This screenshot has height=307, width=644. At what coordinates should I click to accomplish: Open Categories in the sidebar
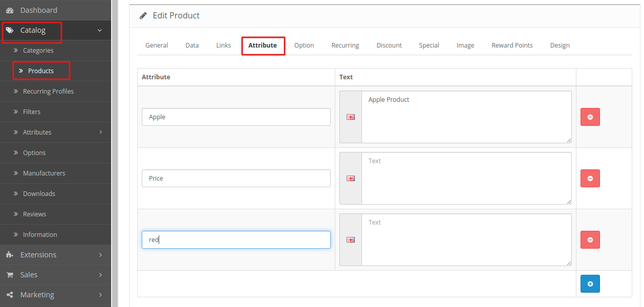tap(38, 51)
